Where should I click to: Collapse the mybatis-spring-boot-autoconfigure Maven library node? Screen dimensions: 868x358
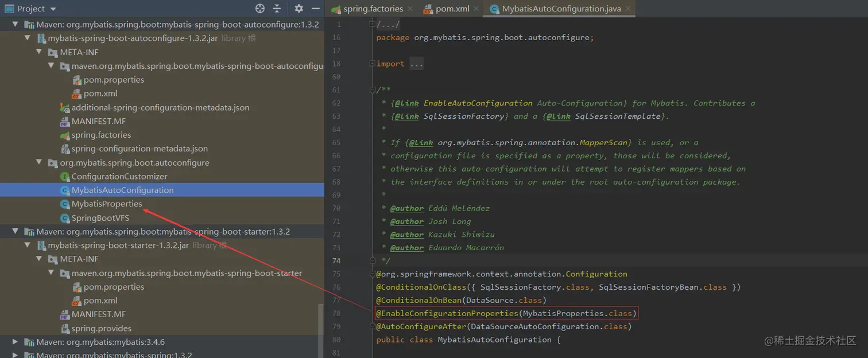(15, 25)
